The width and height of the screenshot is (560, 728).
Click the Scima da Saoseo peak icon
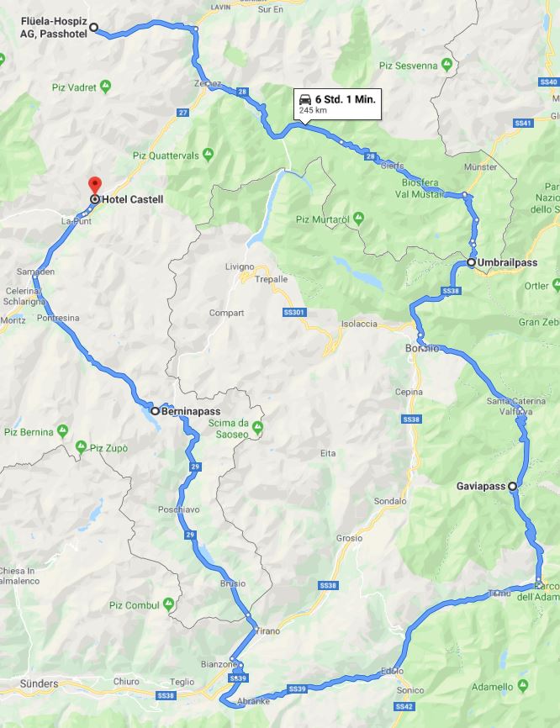257,427
